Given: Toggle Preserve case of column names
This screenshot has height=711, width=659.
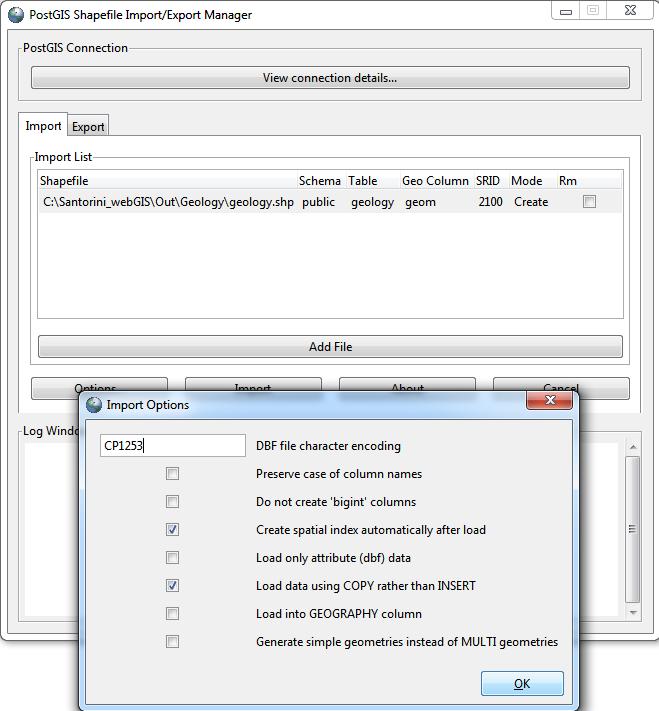Looking at the screenshot, I should 172,474.
